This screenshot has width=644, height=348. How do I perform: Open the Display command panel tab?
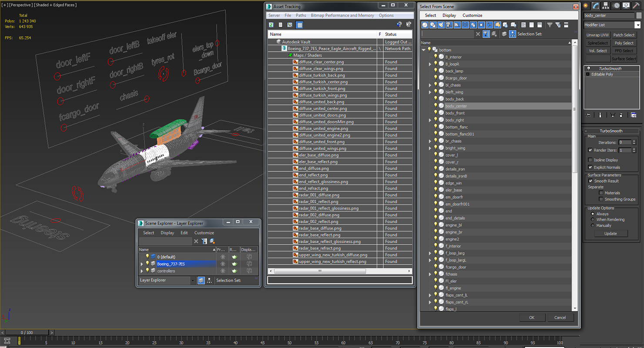[626, 6]
